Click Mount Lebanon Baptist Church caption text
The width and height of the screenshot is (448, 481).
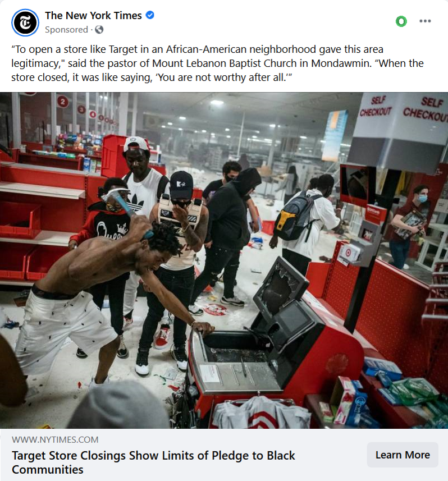(225, 63)
